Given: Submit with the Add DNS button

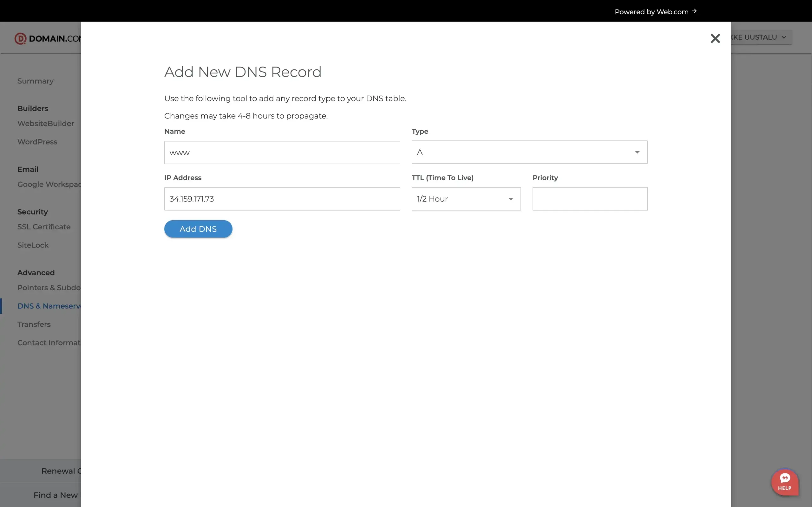Looking at the screenshot, I should 198,229.
